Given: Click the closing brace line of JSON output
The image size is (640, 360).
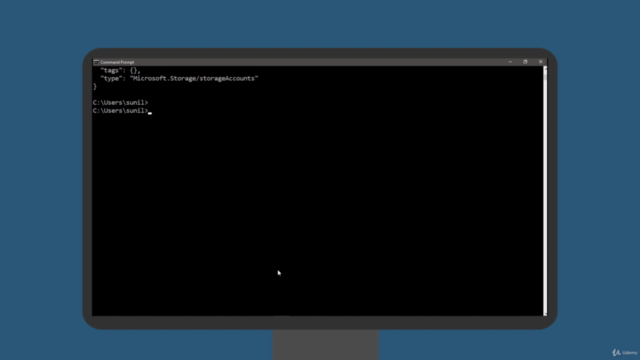Looking at the screenshot, I should click(95, 87).
